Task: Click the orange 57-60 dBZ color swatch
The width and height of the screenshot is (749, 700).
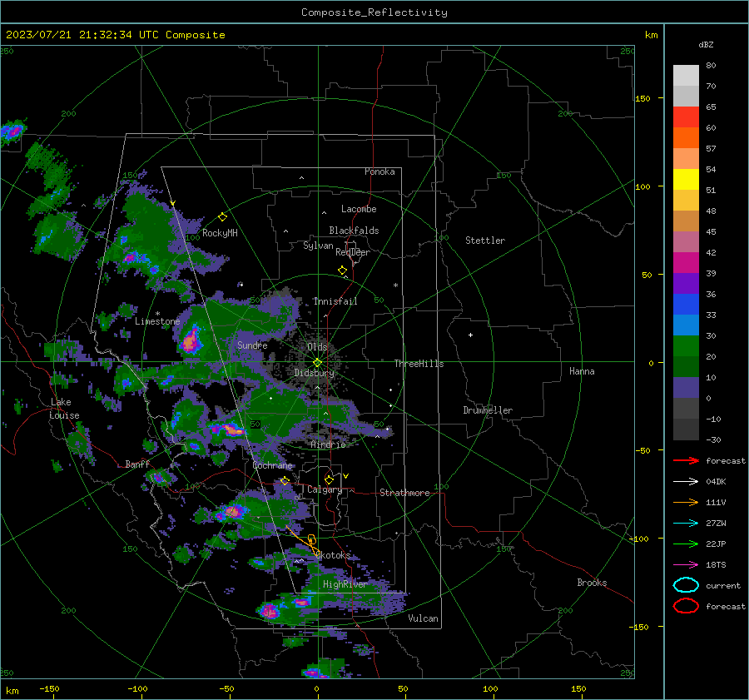Action: coord(686,138)
